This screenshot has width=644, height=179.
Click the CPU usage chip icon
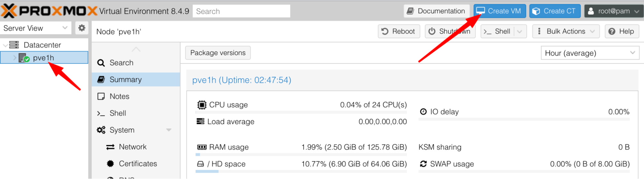(x=202, y=105)
